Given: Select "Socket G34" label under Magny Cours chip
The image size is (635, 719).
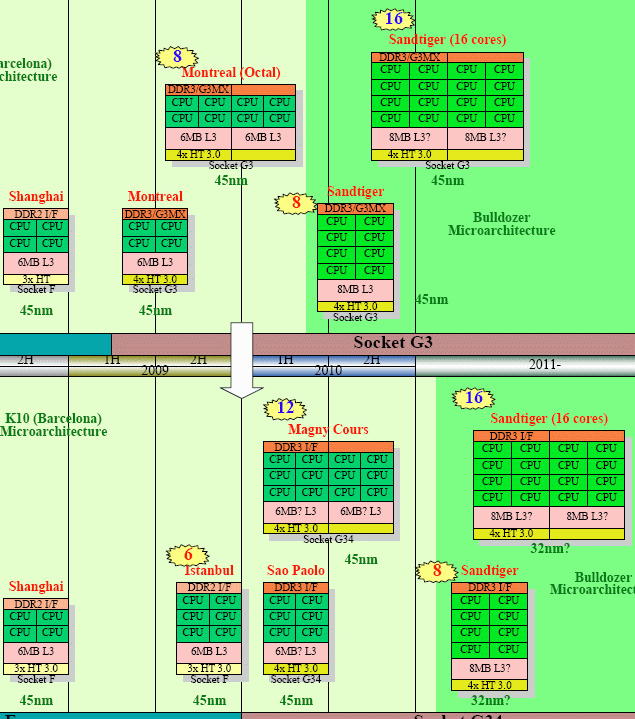Looking at the screenshot, I should click(328, 539).
